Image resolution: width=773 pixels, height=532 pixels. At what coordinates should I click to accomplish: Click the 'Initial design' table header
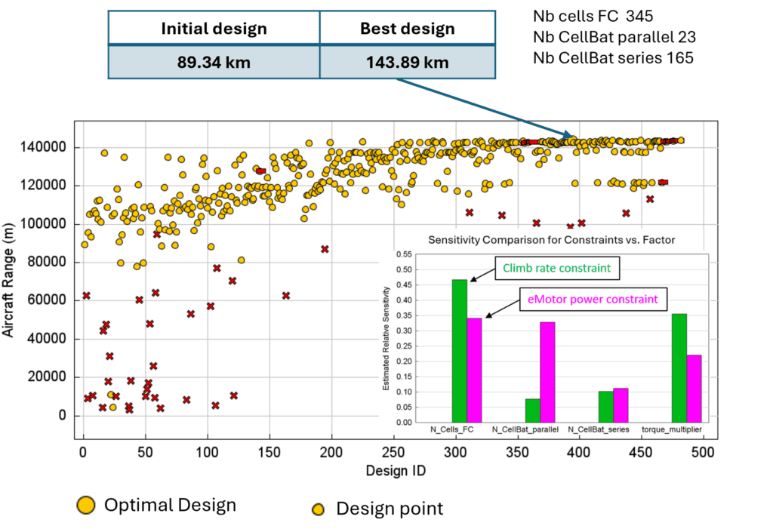pyautogui.click(x=214, y=29)
